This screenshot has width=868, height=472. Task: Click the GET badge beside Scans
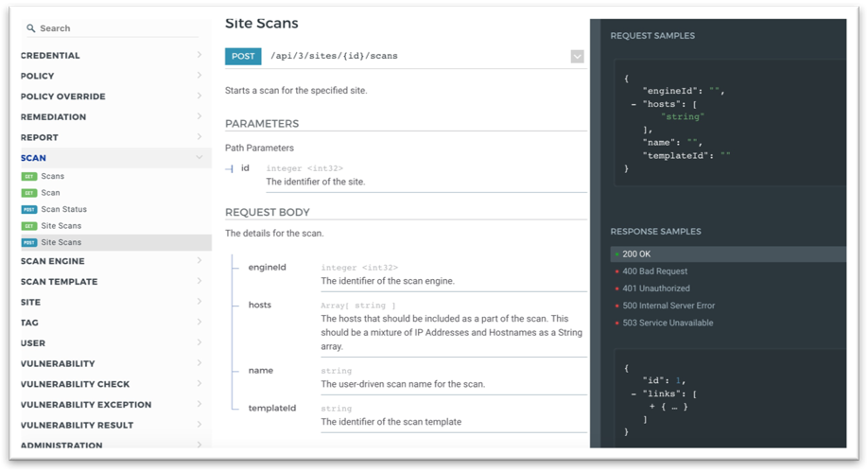[29, 177]
